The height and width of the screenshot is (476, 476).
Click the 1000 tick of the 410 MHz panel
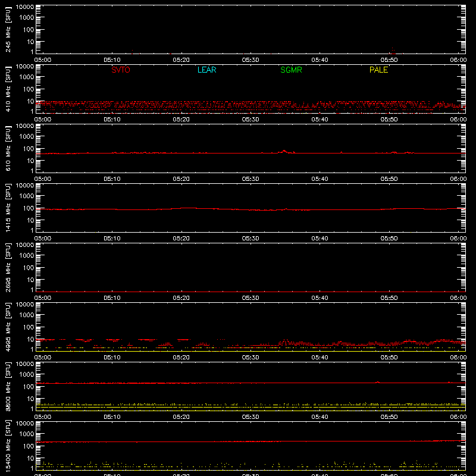[27, 77]
